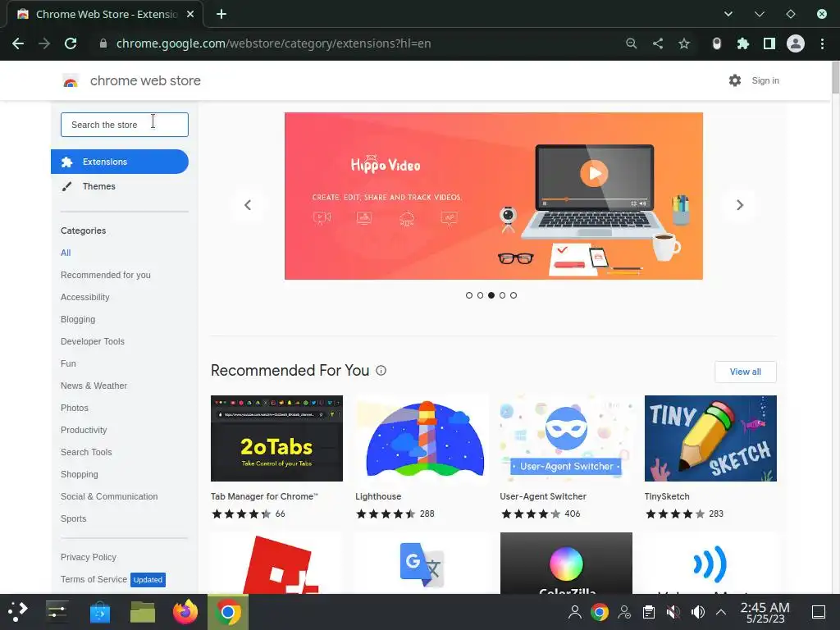Image resolution: width=840 pixels, height=630 pixels.
Task: Open the Sports category
Action: click(x=73, y=518)
